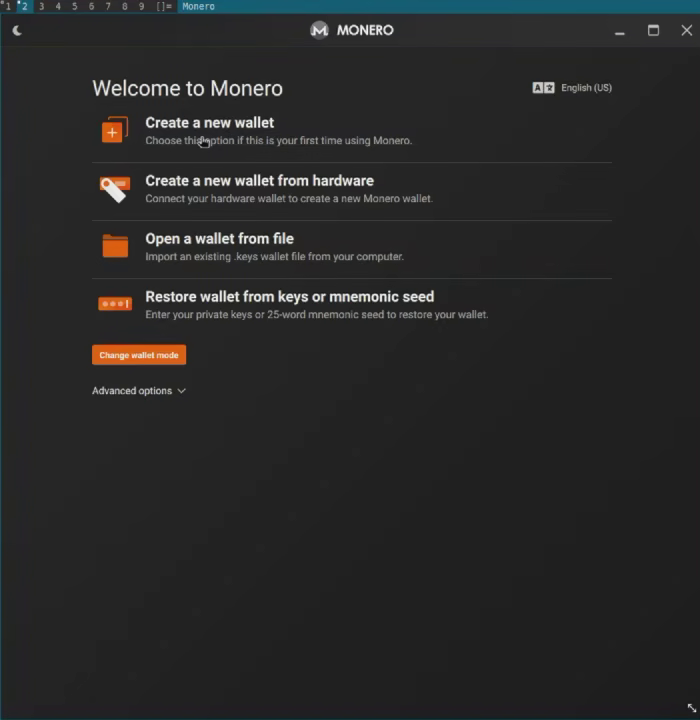Toggle dark mode with the moon icon
The width and height of the screenshot is (700, 720).
[x=17, y=31]
